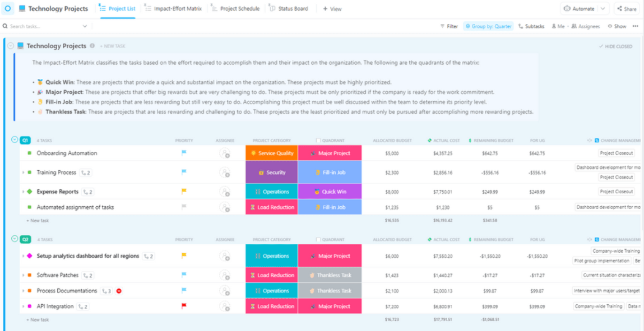Open the Assignees filter
This screenshot has height=331, width=644.
[x=586, y=26]
